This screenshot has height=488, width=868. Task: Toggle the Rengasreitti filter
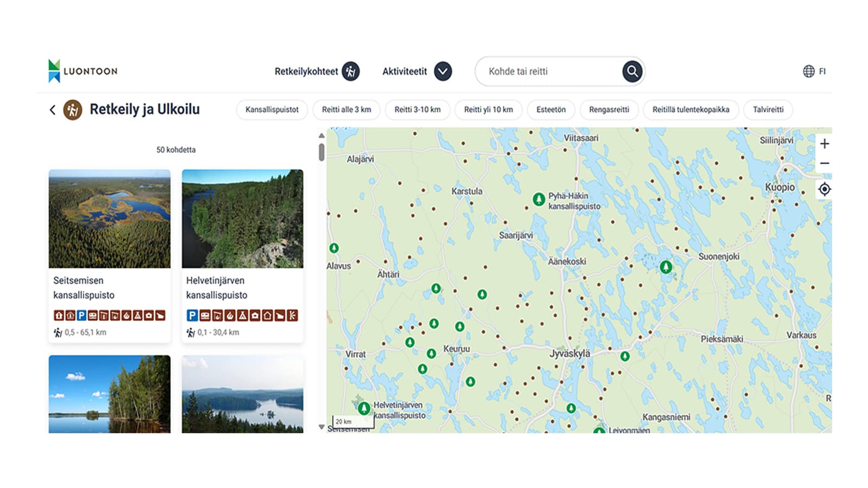coord(608,110)
